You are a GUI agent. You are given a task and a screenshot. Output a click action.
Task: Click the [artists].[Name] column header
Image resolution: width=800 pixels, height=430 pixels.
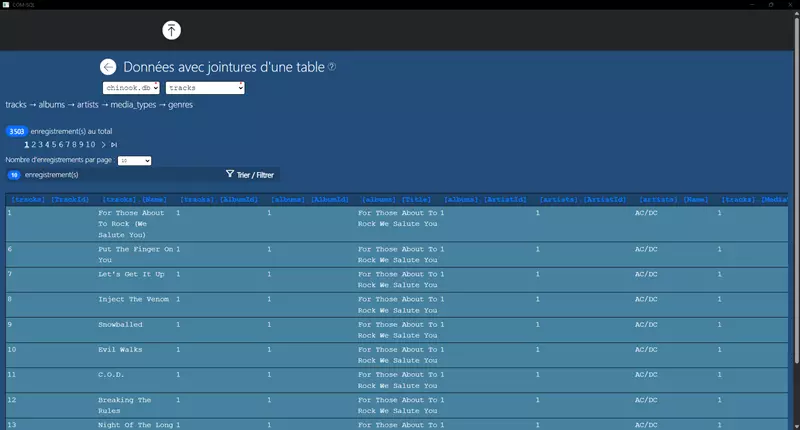[673, 199]
